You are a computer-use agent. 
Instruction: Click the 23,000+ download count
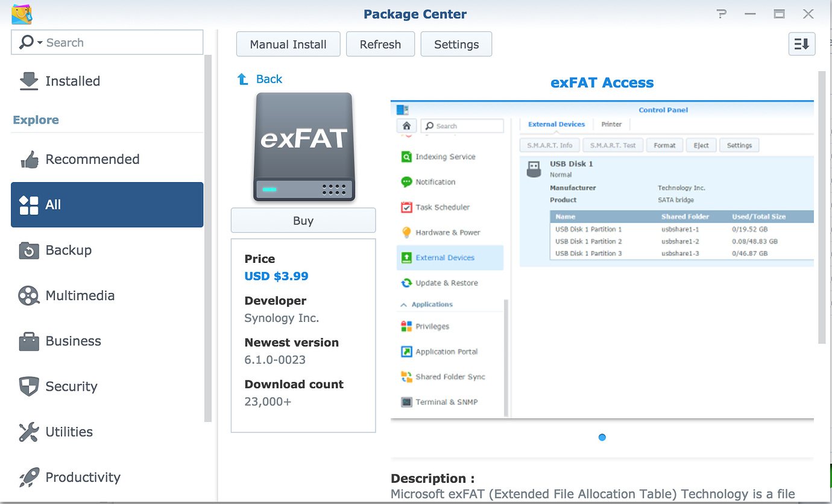[268, 402]
